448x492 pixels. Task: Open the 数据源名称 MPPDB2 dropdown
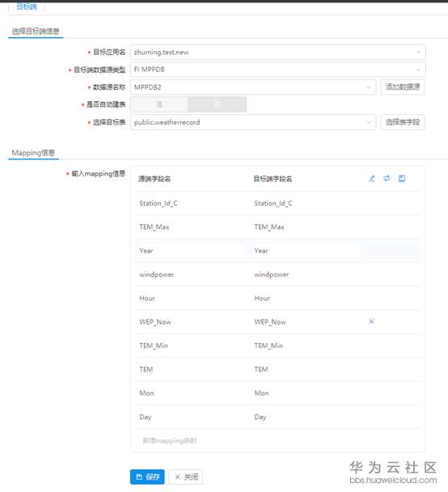click(x=253, y=87)
